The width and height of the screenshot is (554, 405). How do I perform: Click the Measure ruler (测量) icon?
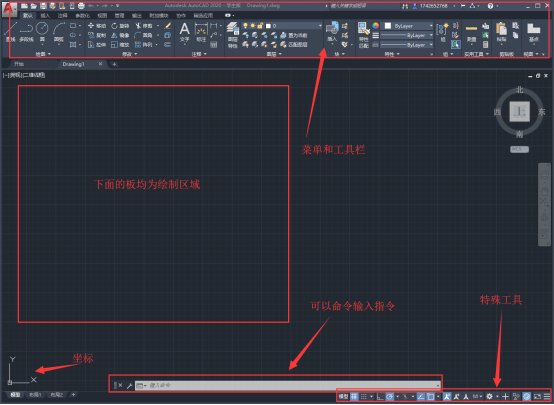[471, 33]
